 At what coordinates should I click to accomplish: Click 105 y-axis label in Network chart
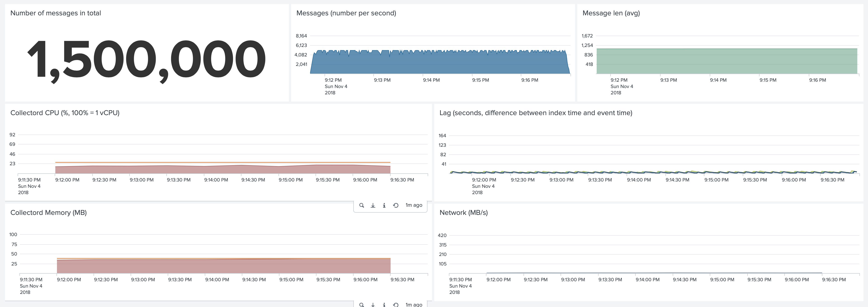click(x=442, y=264)
